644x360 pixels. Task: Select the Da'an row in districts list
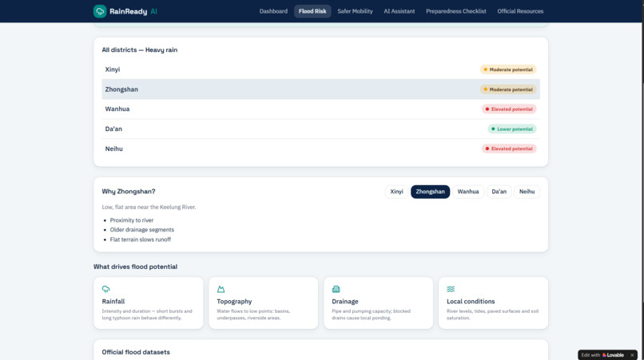320,129
